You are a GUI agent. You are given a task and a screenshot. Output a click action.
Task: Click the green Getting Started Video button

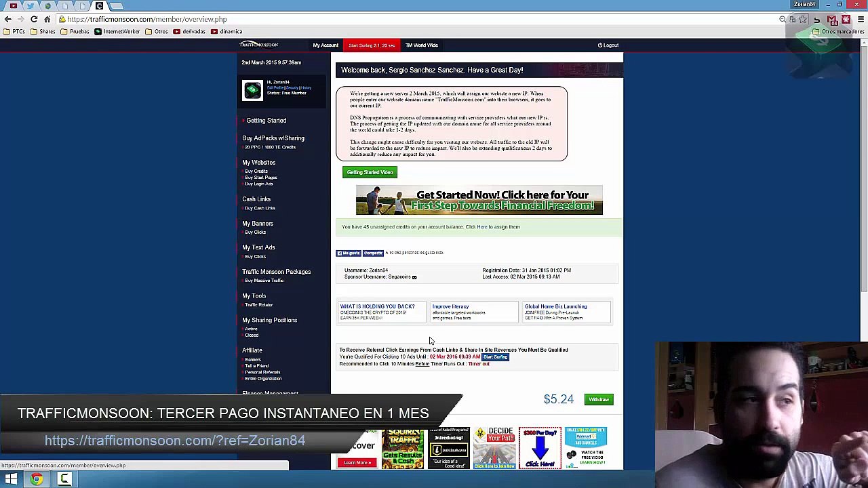(370, 172)
